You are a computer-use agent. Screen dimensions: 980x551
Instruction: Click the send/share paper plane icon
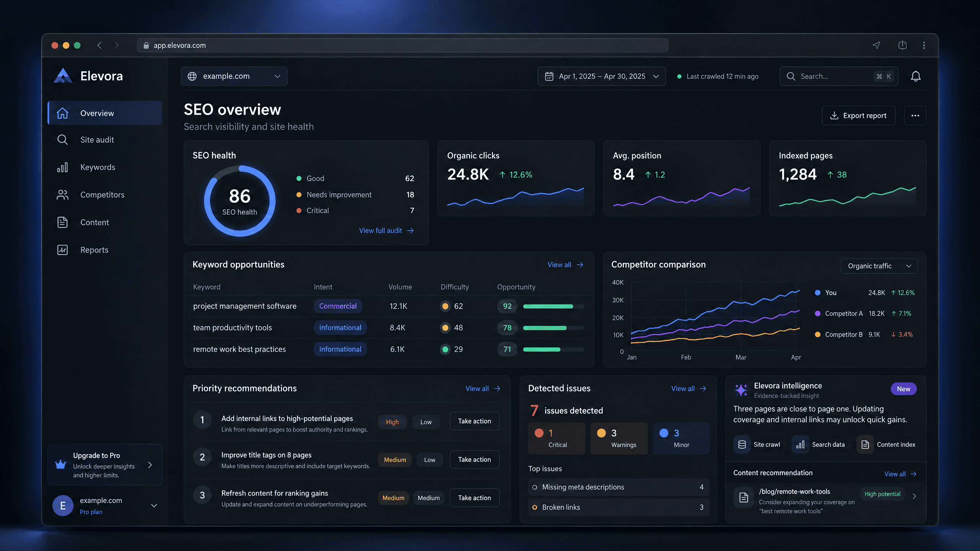(876, 45)
